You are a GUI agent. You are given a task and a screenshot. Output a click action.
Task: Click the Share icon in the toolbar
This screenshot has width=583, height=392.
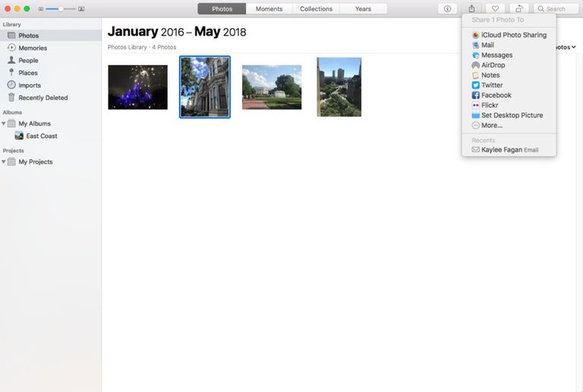pos(471,9)
